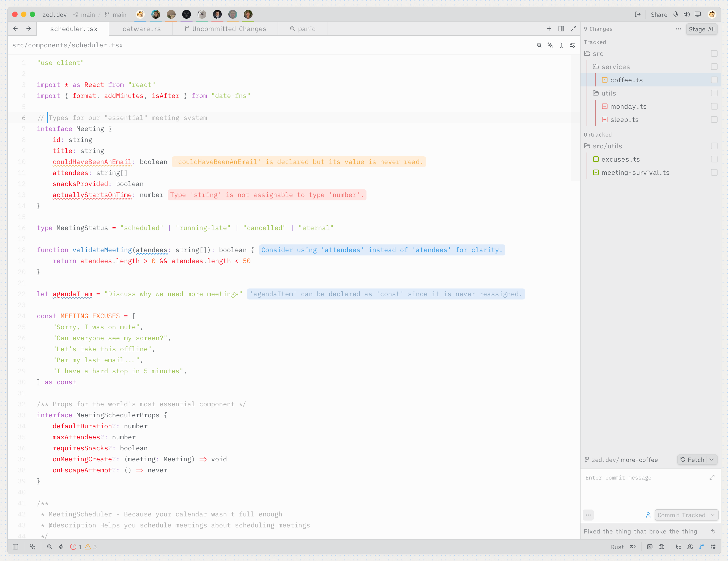Viewport: 728px width, 561px height.
Task: Collapse the services folder in changes tree
Action: [611, 67]
